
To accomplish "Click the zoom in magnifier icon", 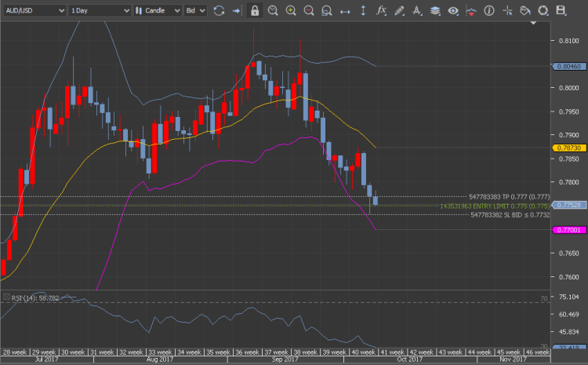I will click(x=291, y=11).
